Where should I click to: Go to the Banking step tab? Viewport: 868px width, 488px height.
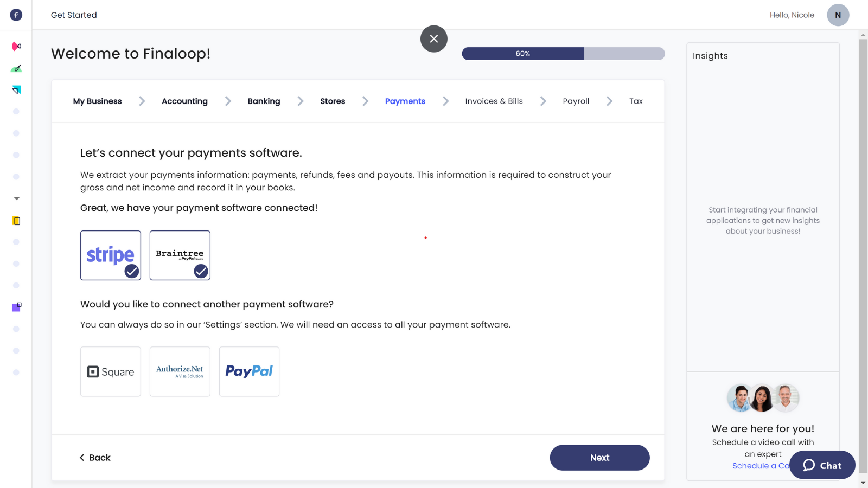coord(264,101)
